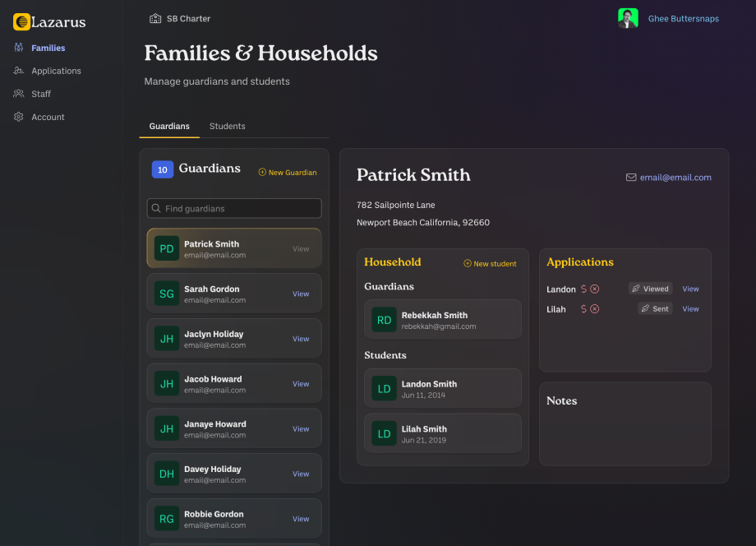Click the New student button
Image resolution: width=756 pixels, height=546 pixels.
coord(490,264)
